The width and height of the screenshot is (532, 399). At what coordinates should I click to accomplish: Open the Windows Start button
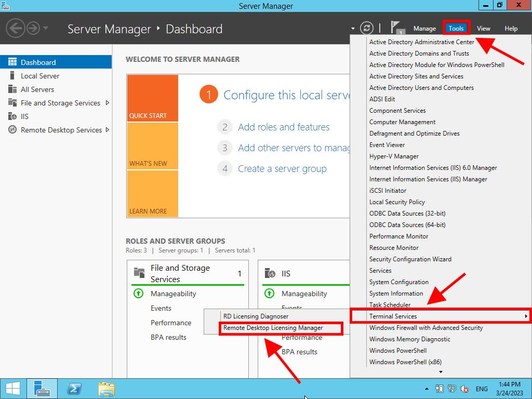[x=13, y=389]
